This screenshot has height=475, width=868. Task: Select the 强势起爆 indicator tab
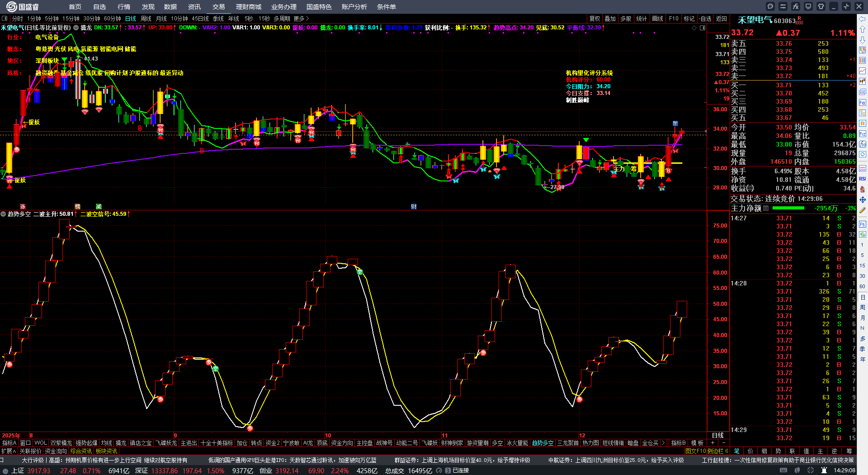(x=86, y=443)
